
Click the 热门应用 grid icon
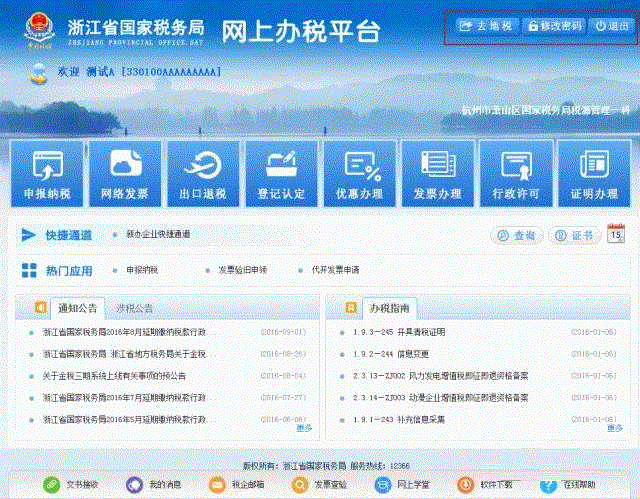pos(29,270)
